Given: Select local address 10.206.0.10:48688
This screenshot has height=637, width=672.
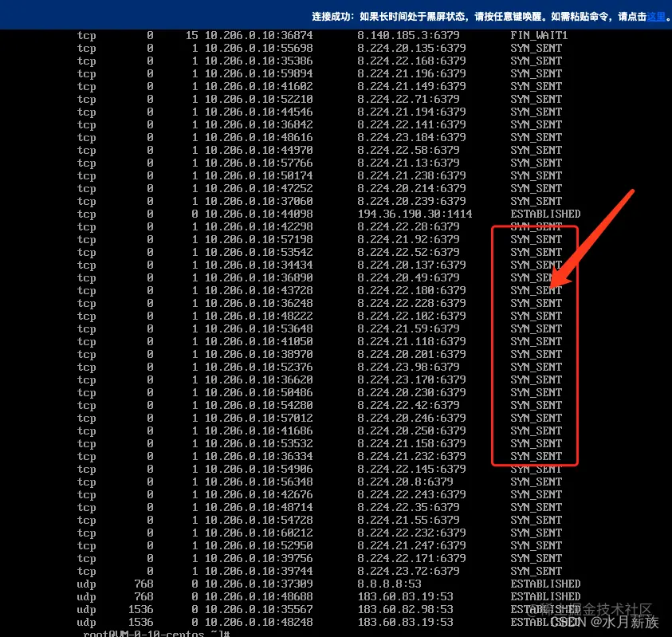Looking at the screenshot, I should (259, 596).
